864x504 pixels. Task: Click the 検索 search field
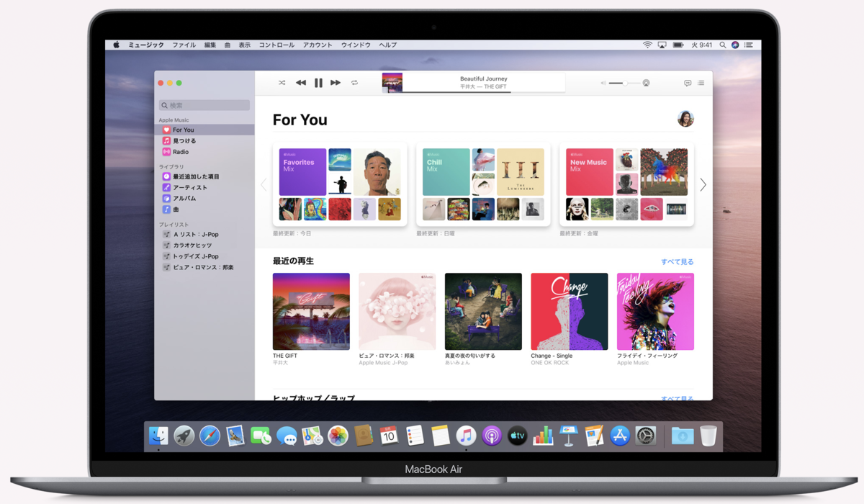coord(204,104)
